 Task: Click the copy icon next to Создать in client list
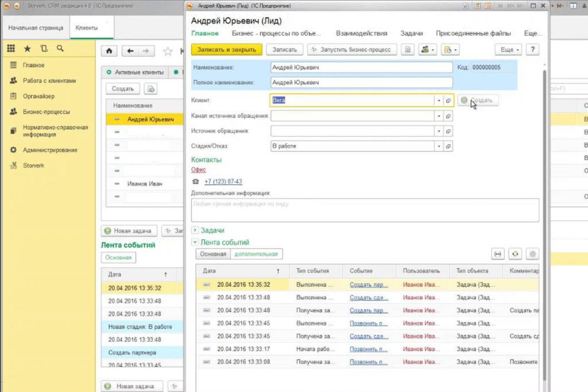click(x=151, y=89)
